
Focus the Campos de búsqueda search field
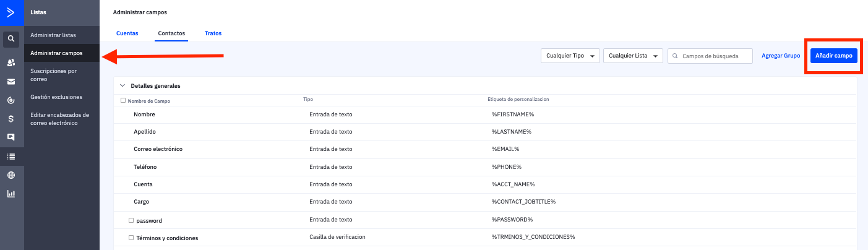pos(715,56)
